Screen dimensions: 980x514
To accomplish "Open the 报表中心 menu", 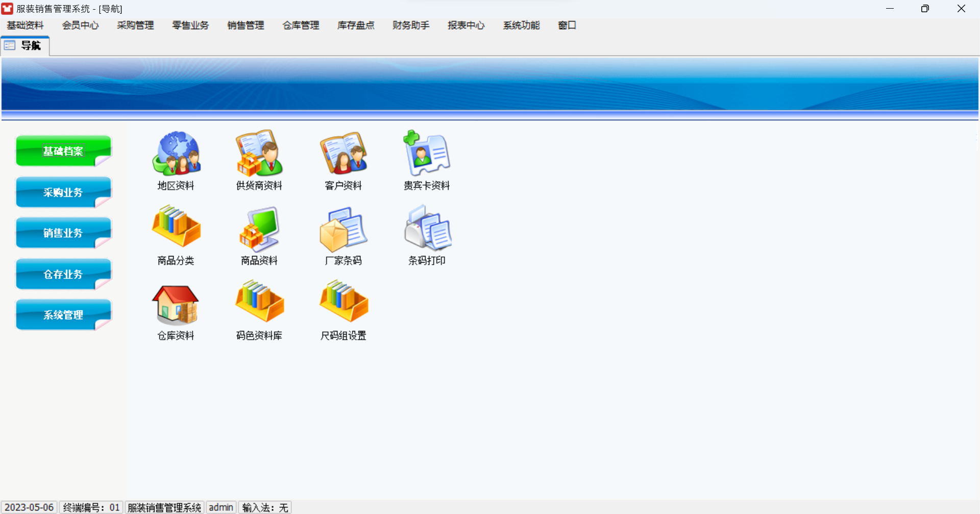I will 465,25.
